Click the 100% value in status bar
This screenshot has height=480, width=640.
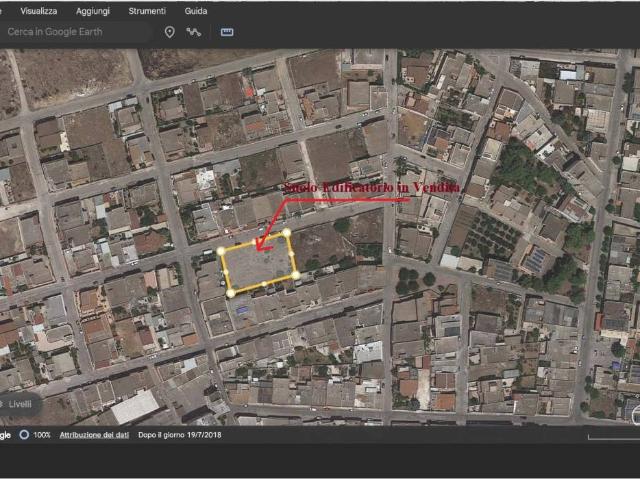42,435
